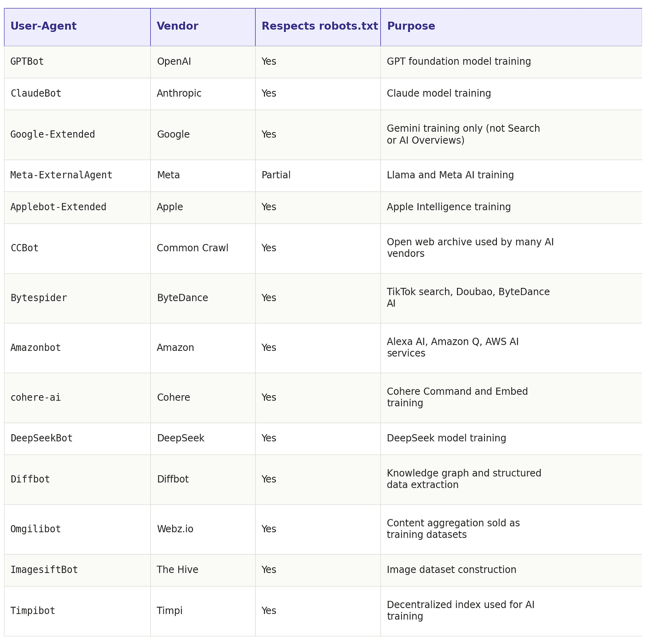
Task: Select the DeepSeek model training purpose
Action: [446, 438]
